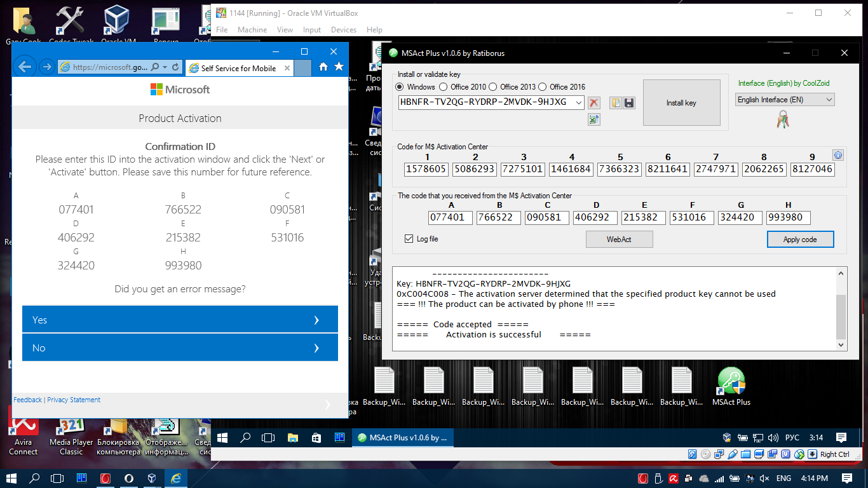Click Internet Explorer in host taskbar
Viewport: 868px width, 488px height.
coord(176,478)
